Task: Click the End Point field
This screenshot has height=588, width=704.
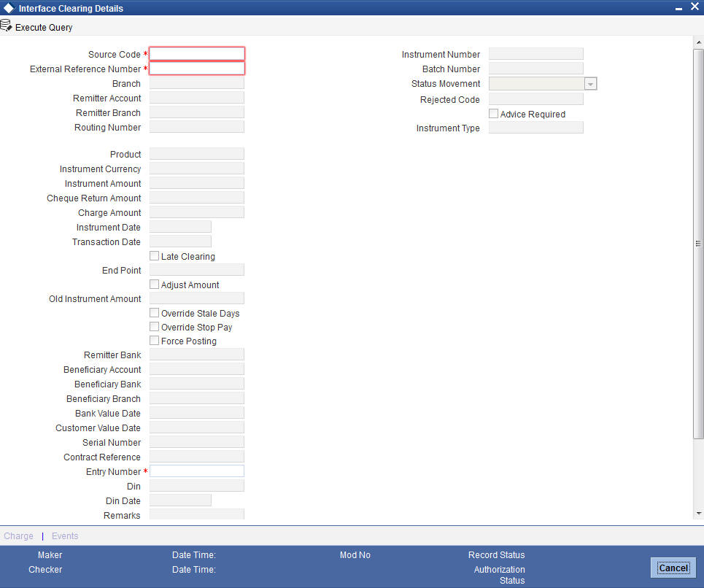Action: [197, 270]
